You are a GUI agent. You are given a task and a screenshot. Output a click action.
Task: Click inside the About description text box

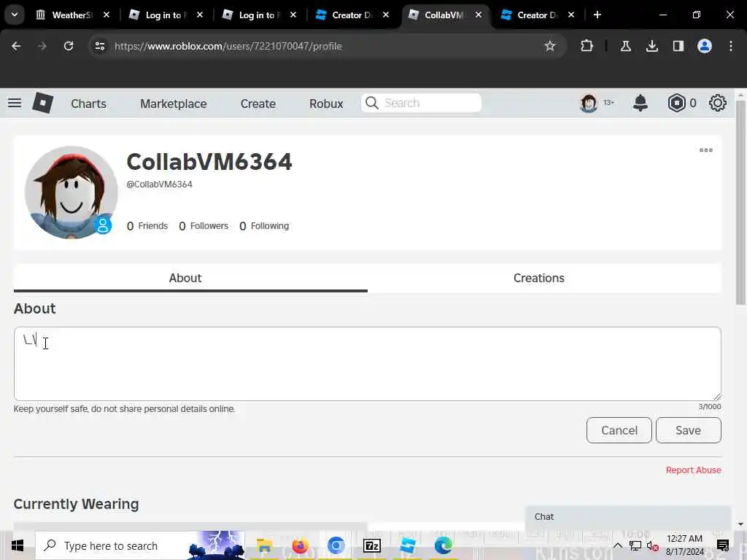point(368,364)
